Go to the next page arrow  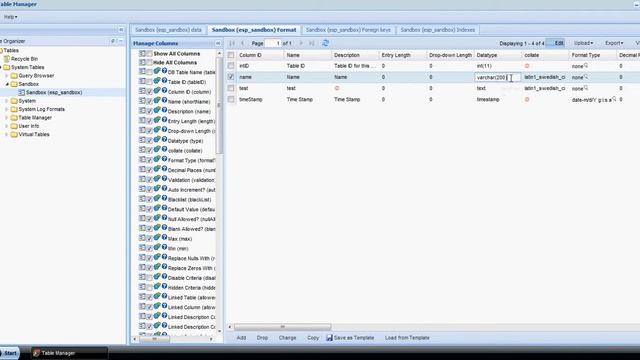pyautogui.click(x=301, y=43)
